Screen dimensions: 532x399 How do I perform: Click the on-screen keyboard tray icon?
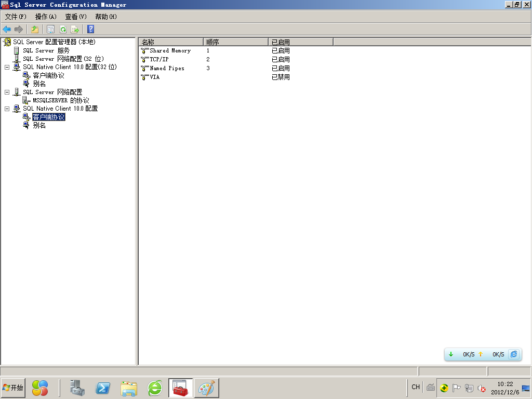pos(431,388)
